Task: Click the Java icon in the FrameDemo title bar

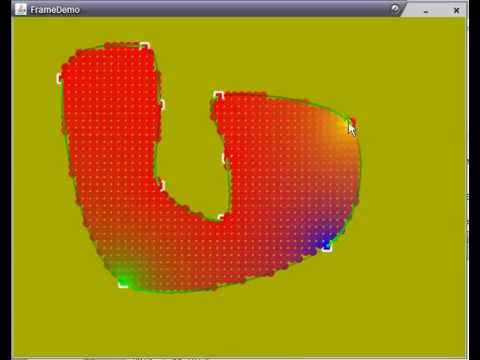Action: click(x=21, y=9)
